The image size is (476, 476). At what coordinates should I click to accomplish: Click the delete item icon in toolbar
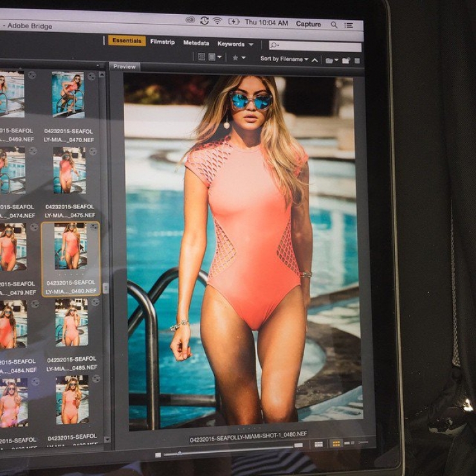pos(357,61)
